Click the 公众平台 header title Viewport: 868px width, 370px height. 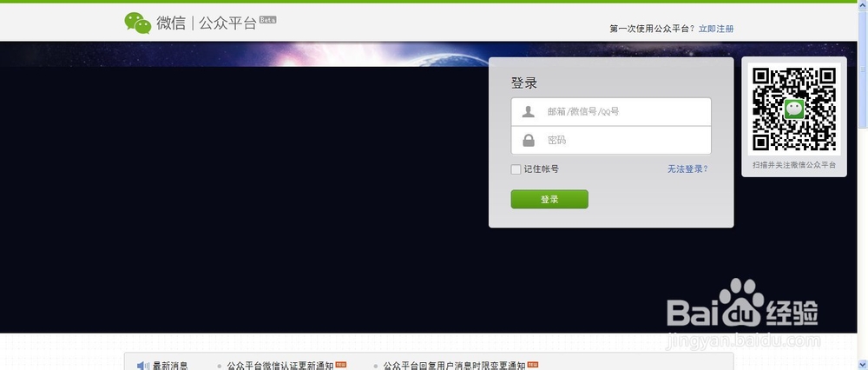click(227, 23)
